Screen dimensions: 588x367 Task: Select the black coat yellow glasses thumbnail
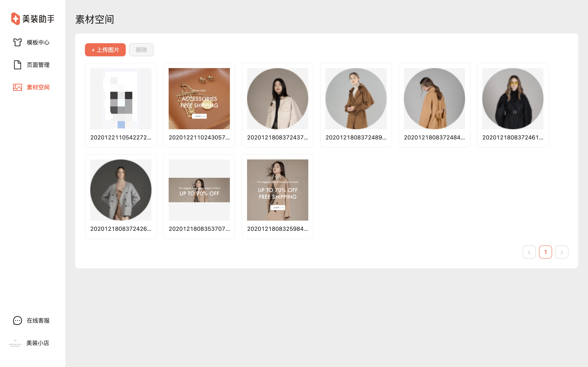click(x=513, y=98)
